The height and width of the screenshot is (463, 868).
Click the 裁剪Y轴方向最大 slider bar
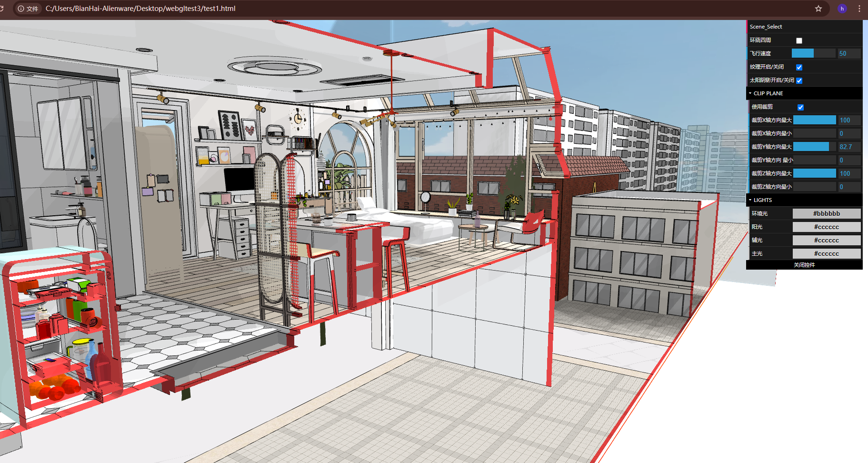[814, 147]
